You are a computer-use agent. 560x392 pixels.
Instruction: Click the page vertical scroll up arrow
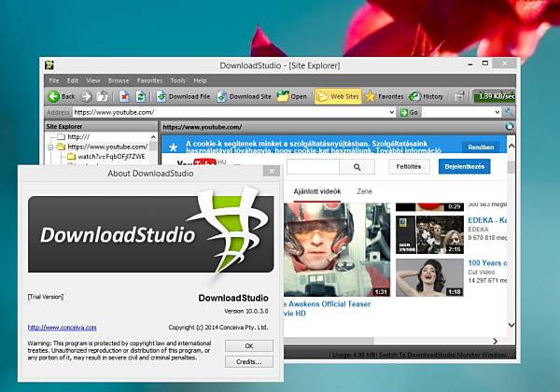click(511, 147)
